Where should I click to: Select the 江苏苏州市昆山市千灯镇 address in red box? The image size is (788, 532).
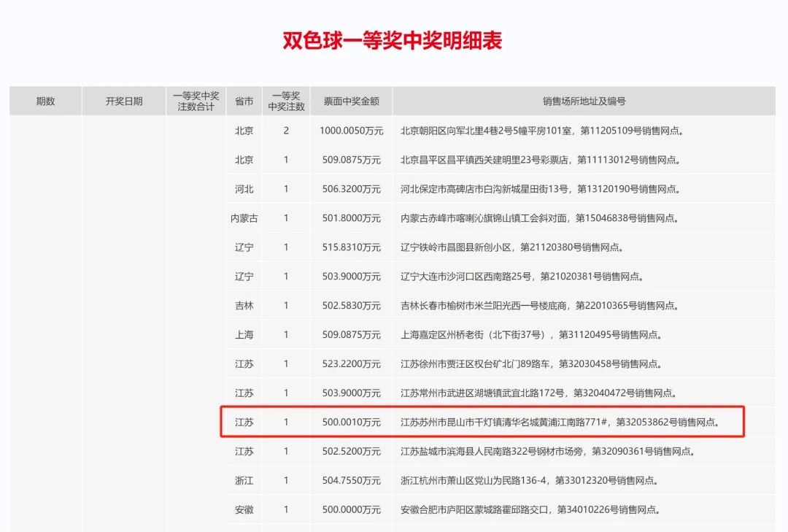[560, 422]
